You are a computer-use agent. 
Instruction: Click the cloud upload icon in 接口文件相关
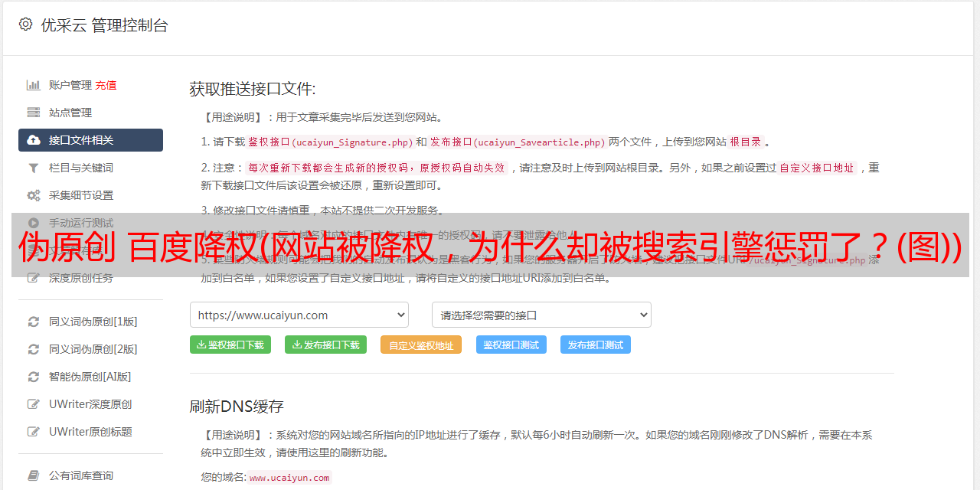pyautogui.click(x=33, y=140)
